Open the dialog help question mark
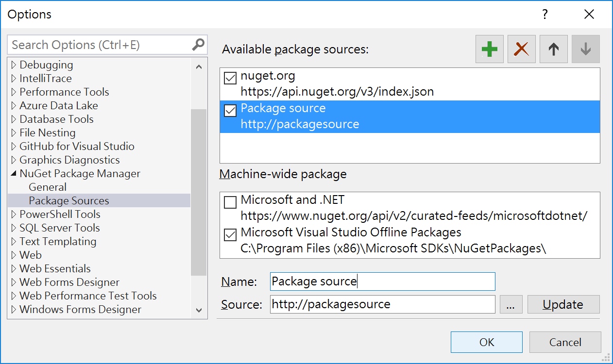This screenshot has height=364, width=613. (x=545, y=15)
